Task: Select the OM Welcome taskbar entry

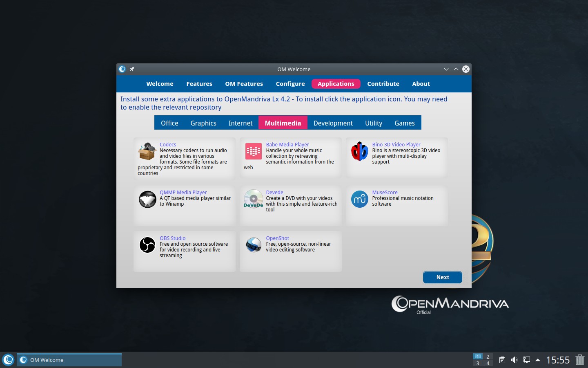Action: pos(69,360)
